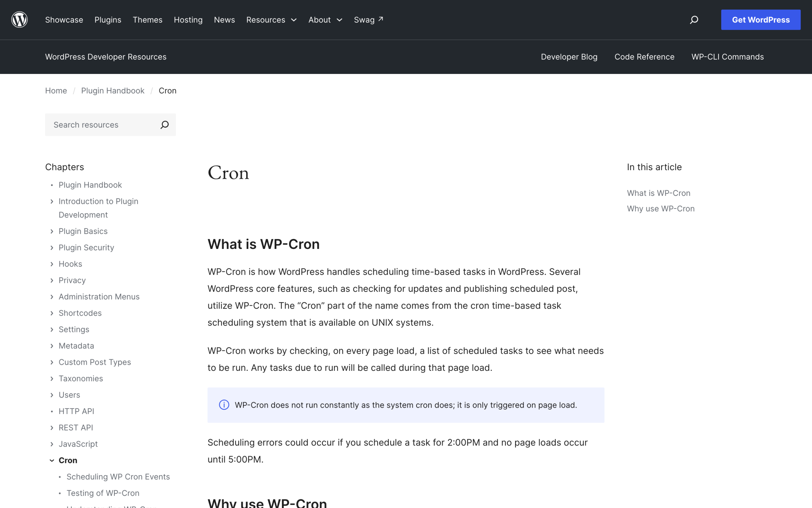Viewport: 812px width, 508px height.
Task: Open Themes in top navigation
Action: pyautogui.click(x=147, y=20)
